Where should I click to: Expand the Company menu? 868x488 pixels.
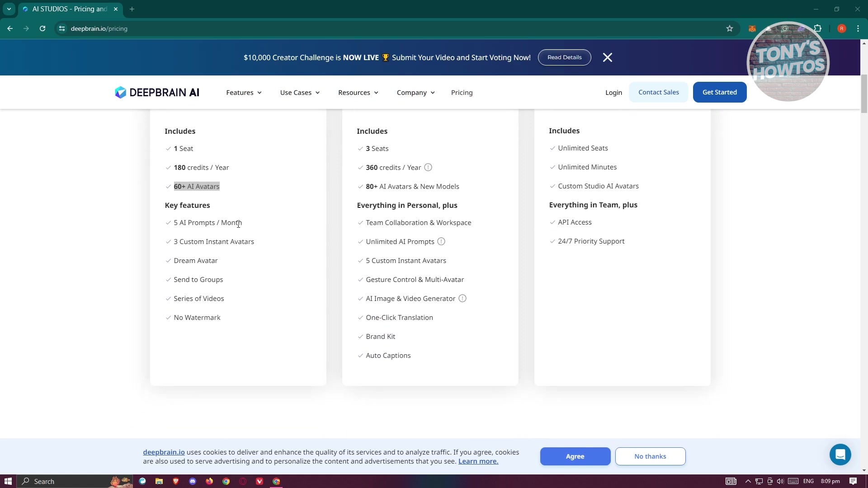415,93
